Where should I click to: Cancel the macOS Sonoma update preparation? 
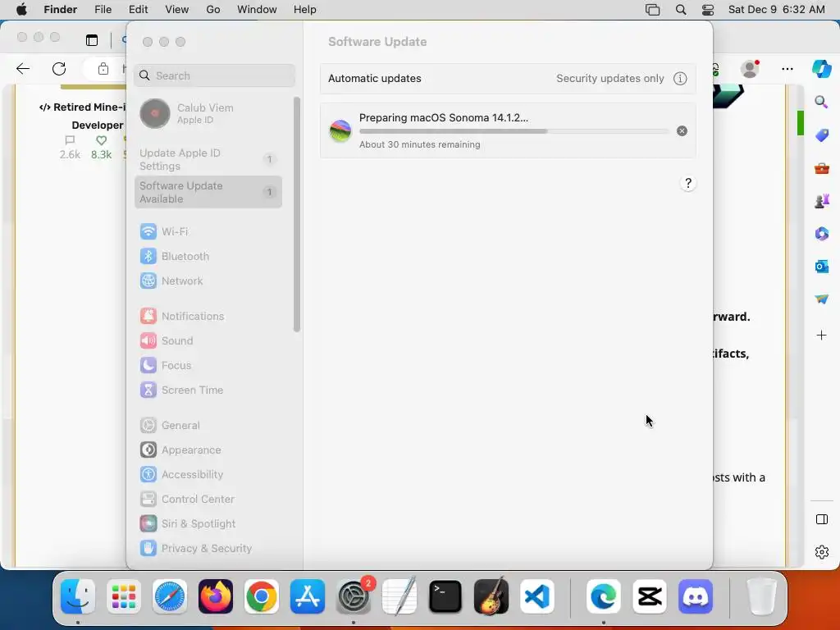[682, 131]
